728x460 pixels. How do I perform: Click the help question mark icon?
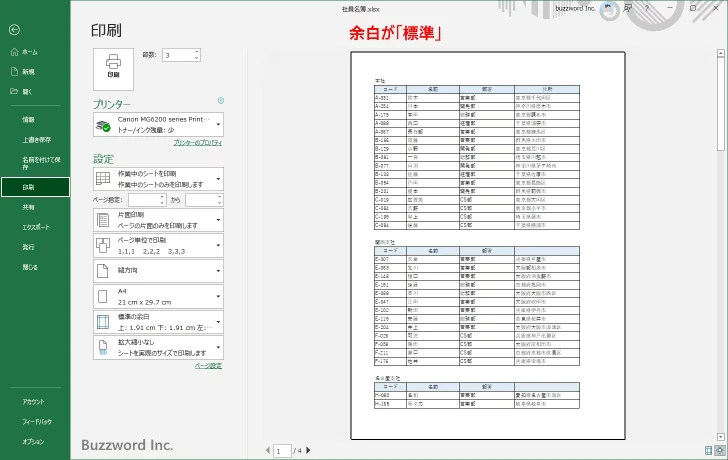[x=647, y=8]
